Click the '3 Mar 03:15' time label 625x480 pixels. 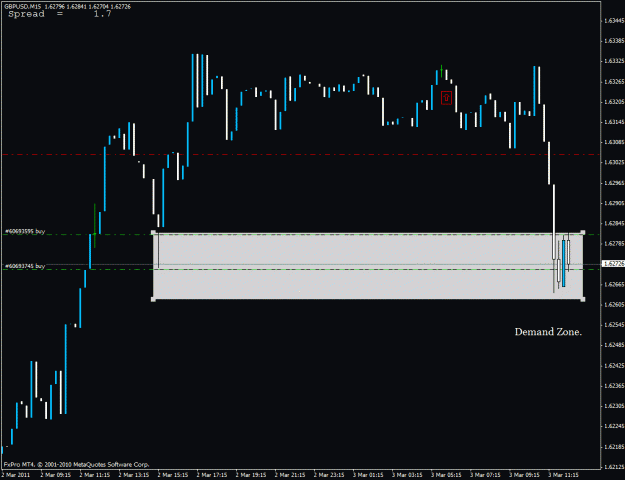[x=407, y=475]
